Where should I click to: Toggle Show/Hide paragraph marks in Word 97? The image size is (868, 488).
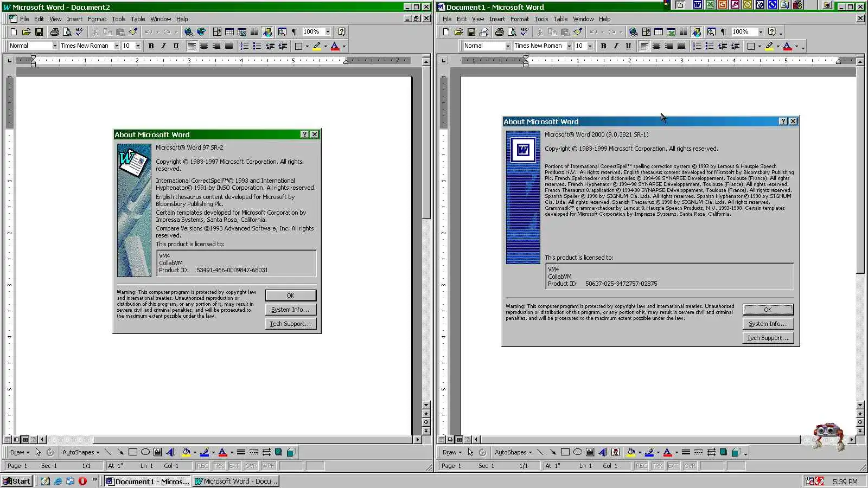pos(295,32)
